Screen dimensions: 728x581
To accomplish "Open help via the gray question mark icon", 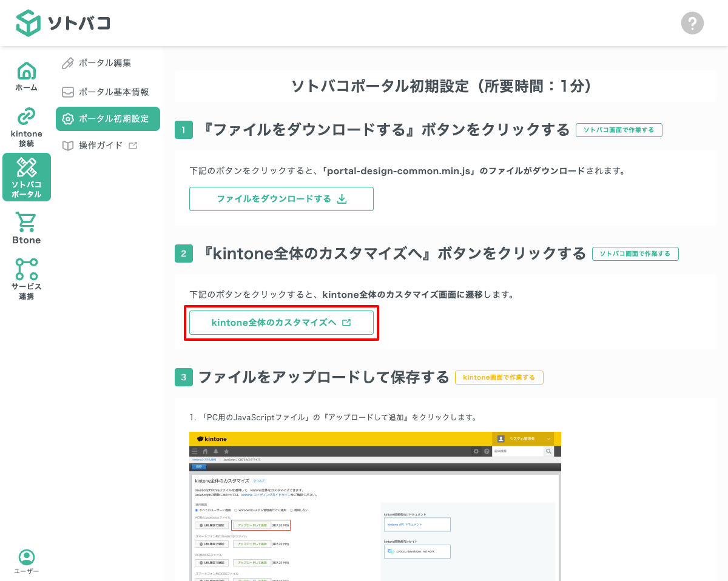I will 692,23.
